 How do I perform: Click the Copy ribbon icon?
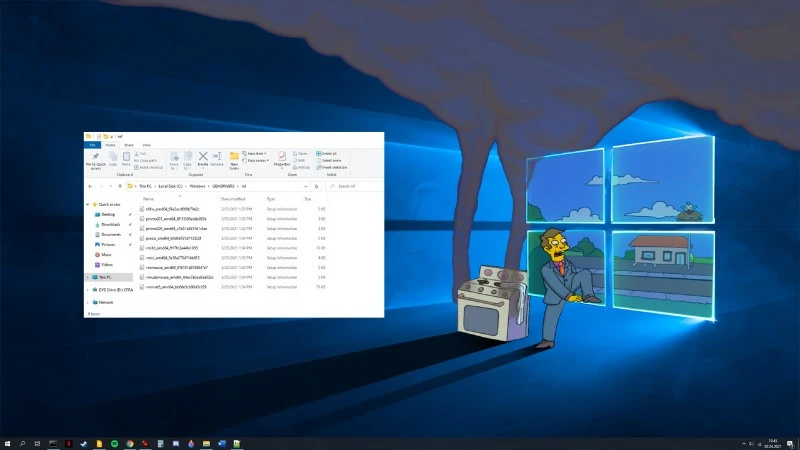pos(113,157)
